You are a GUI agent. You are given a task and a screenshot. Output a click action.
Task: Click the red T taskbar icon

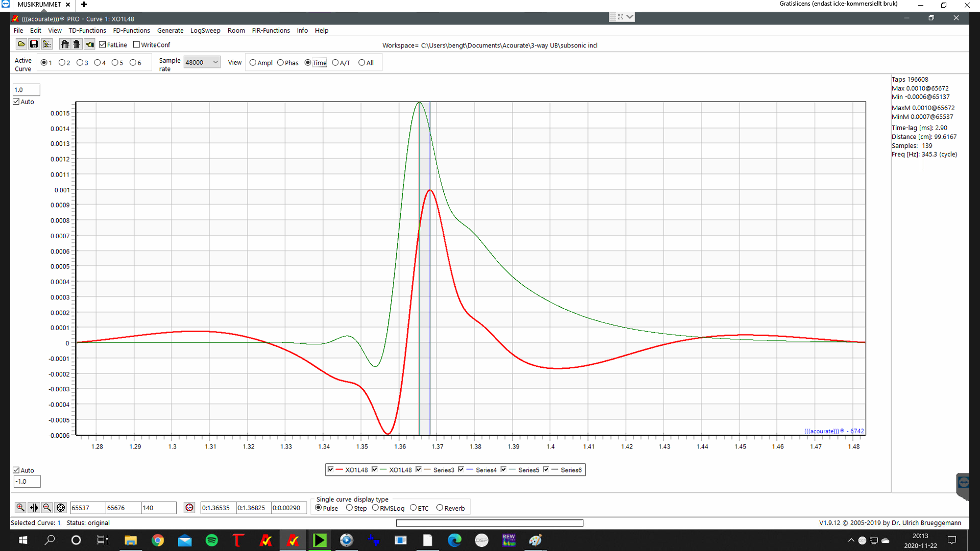point(238,540)
